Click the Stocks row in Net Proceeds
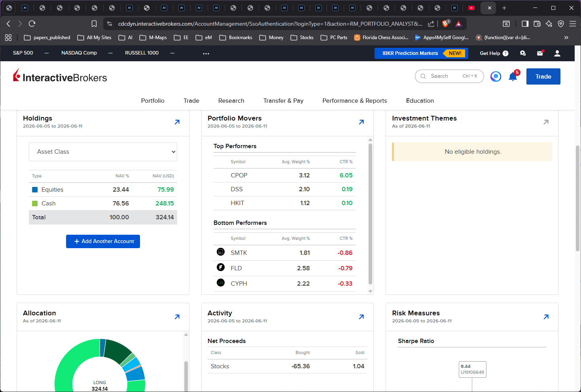The width and height of the screenshot is (581, 392). coord(288,366)
